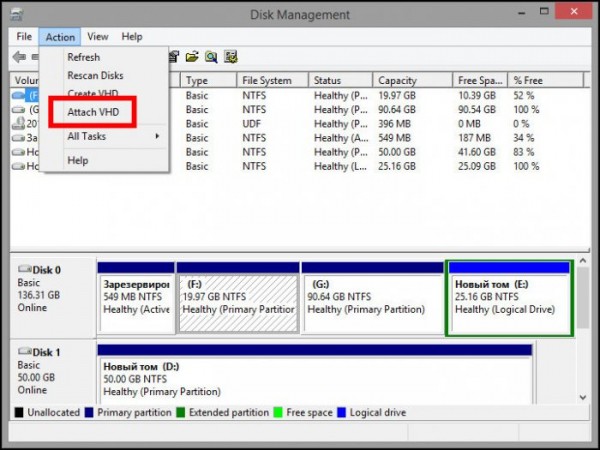Click the navy Primary partition legend swatch
600x450 pixels.
pyautogui.click(x=89, y=412)
